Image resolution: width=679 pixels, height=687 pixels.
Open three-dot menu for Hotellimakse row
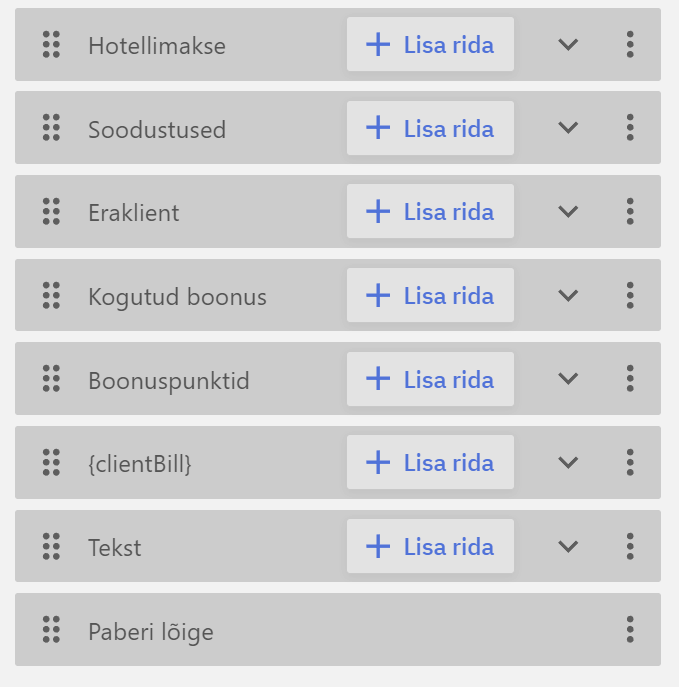pyautogui.click(x=630, y=44)
